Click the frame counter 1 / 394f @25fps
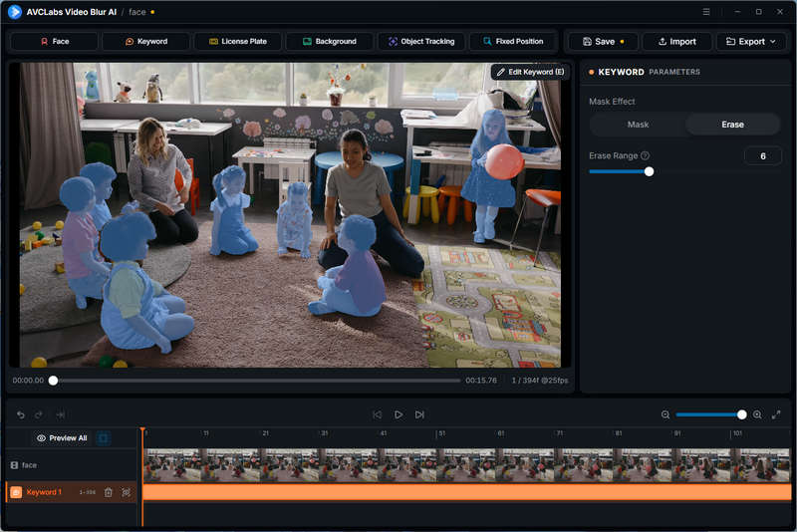This screenshot has height=532, width=797. 539,381
